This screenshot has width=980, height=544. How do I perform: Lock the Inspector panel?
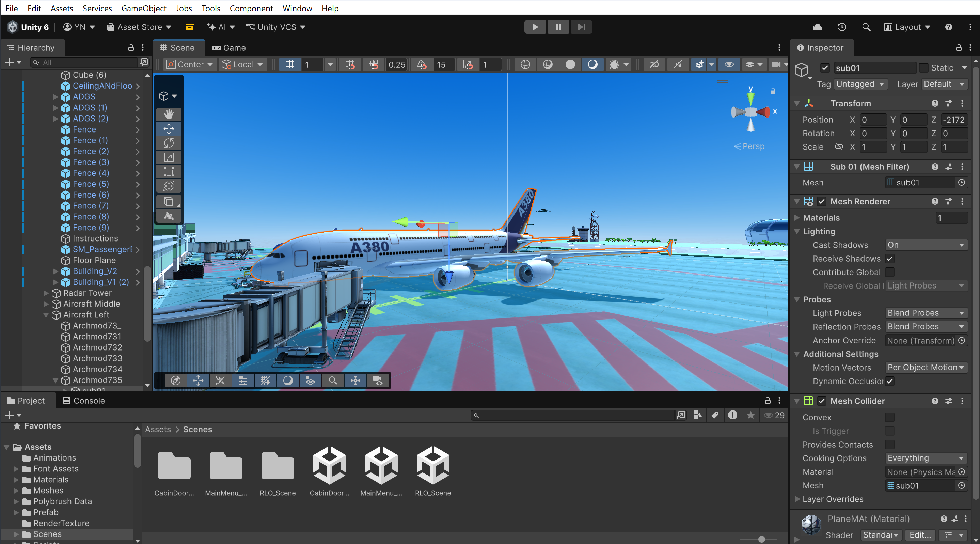click(959, 48)
